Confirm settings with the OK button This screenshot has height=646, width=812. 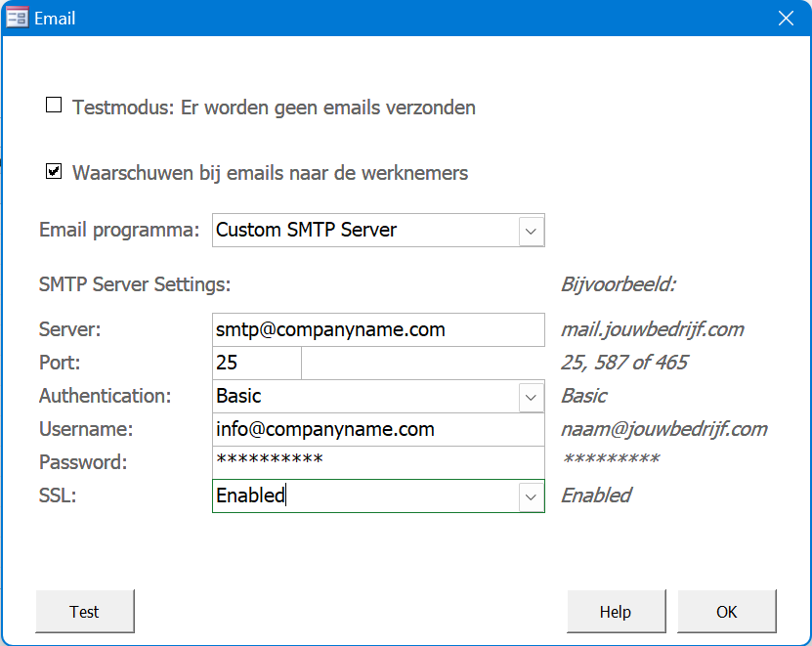(726, 612)
